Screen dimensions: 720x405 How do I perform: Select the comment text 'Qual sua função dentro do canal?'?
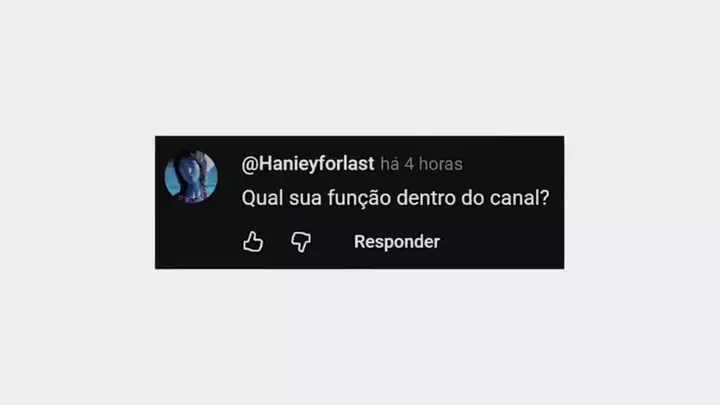(x=395, y=198)
